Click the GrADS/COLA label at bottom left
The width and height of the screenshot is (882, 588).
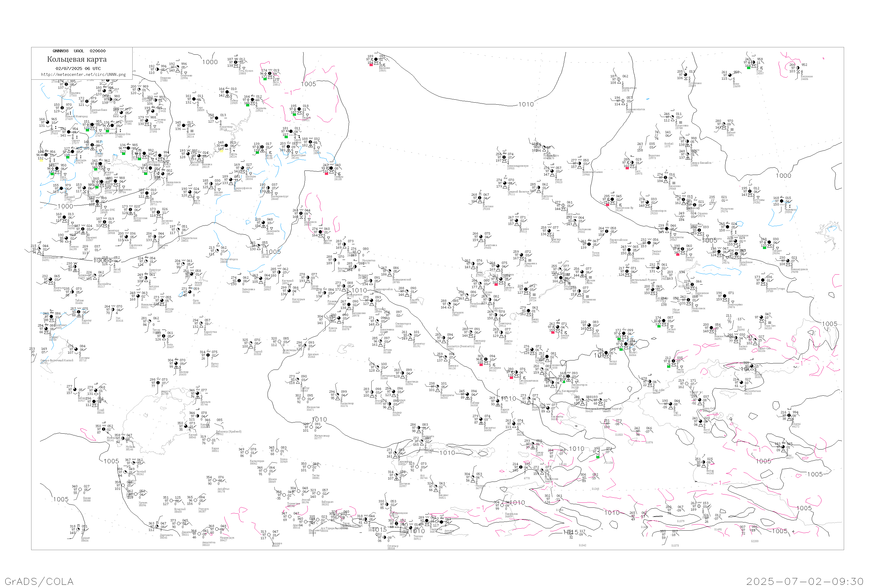[x=39, y=581]
